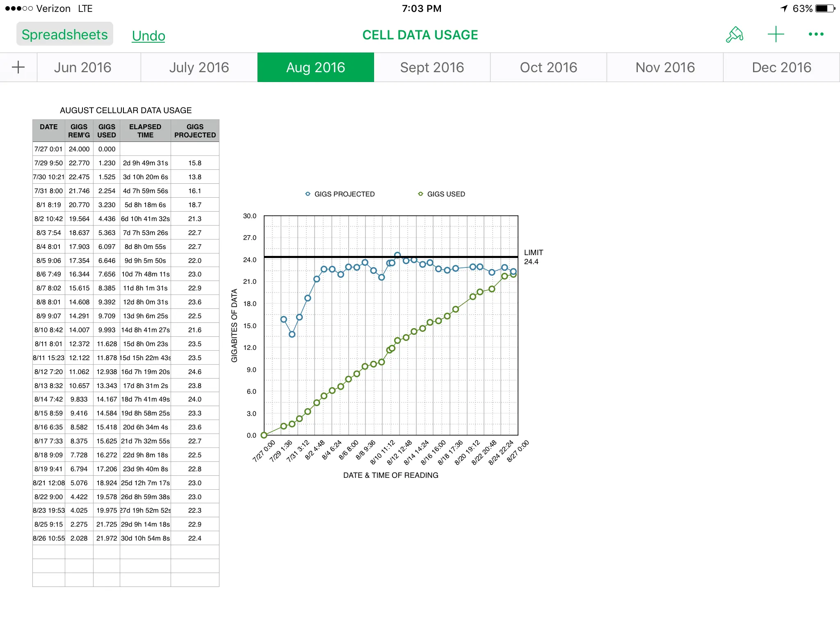Tap the location arrow status icon
This screenshot has height=630, width=840.
point(784,9)
